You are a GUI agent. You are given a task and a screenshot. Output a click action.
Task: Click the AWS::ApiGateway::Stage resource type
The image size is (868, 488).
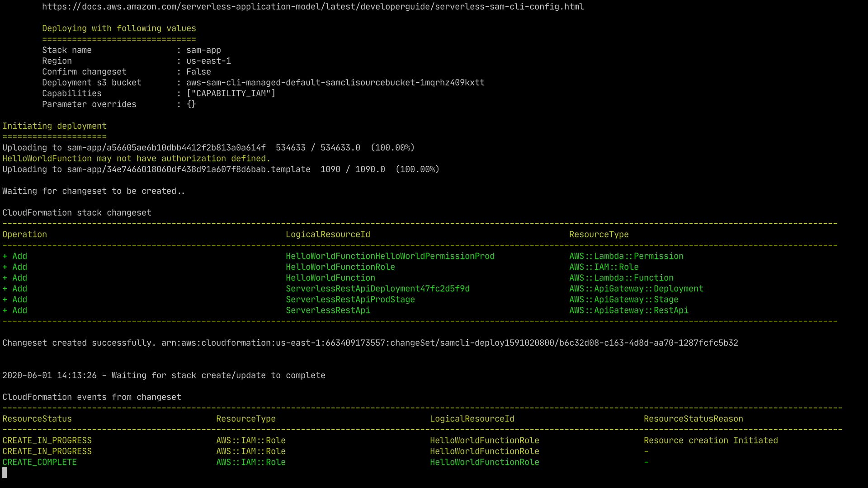point(623,300)
